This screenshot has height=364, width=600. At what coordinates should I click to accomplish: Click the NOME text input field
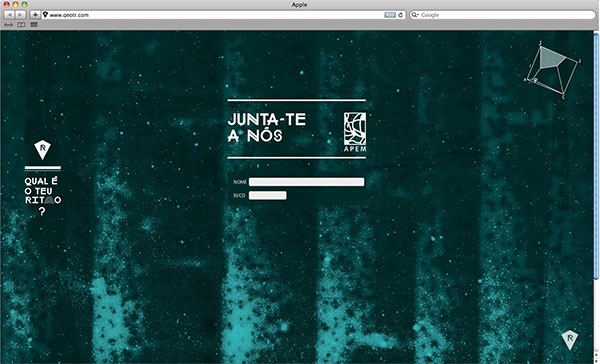pos(307,182)
